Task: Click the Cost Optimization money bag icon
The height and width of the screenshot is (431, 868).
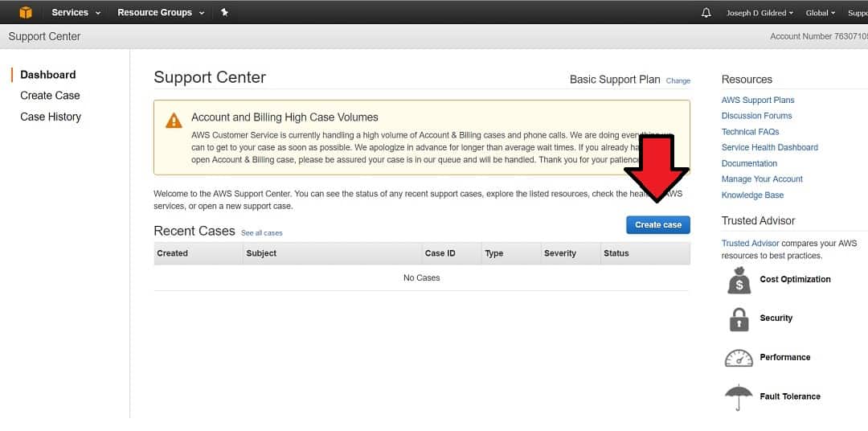Action: [739, 281]
